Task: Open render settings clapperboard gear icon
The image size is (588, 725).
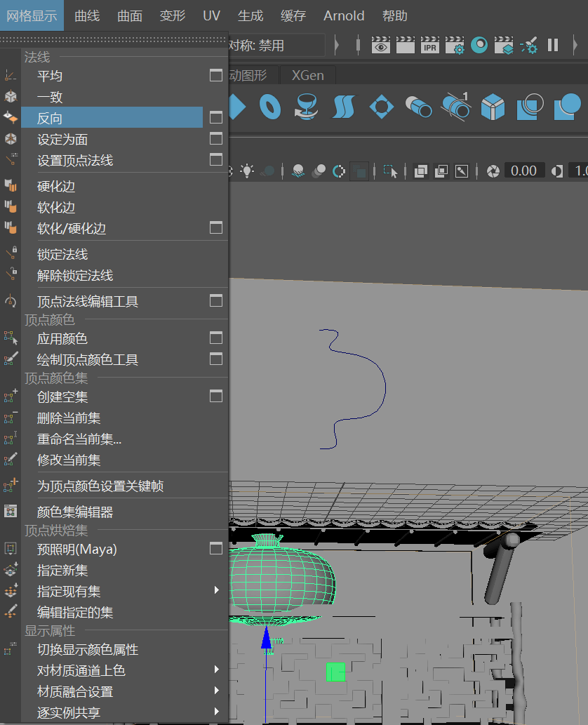Action: point(455,46)
